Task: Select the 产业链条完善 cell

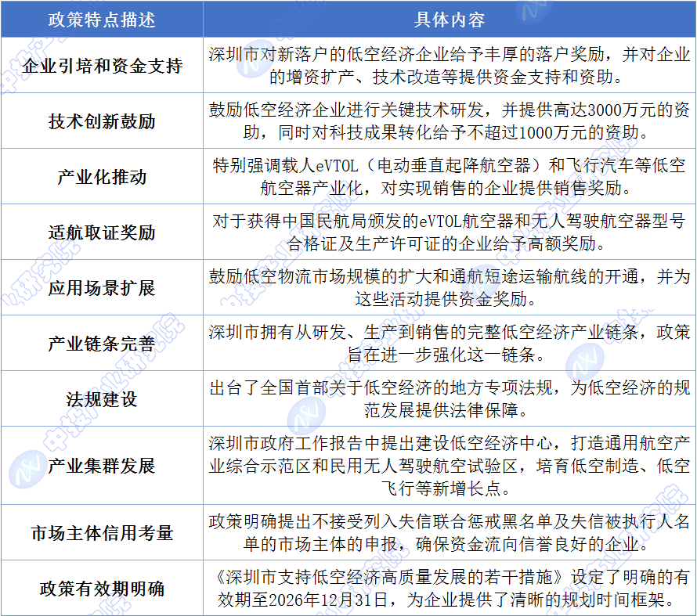Action: (x=102, y=344)
